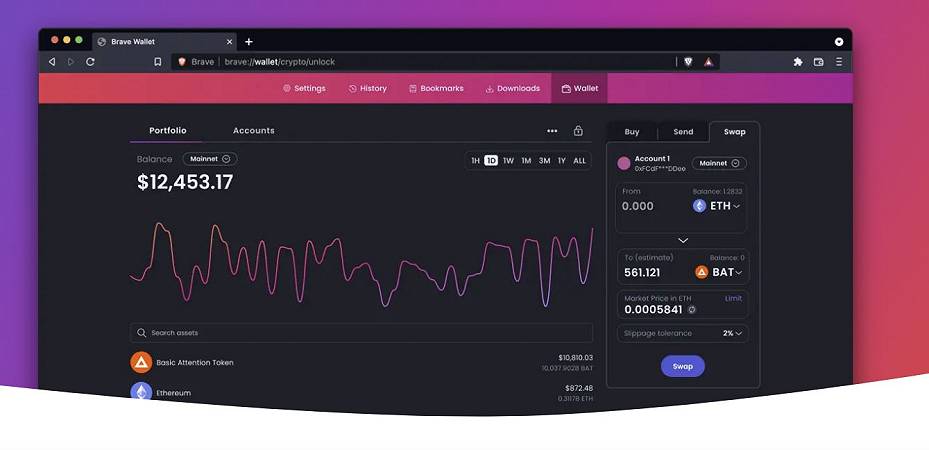929x450 pixels.
Task: Open the Basic Attention Token asset row
Action: click(361, 362)
